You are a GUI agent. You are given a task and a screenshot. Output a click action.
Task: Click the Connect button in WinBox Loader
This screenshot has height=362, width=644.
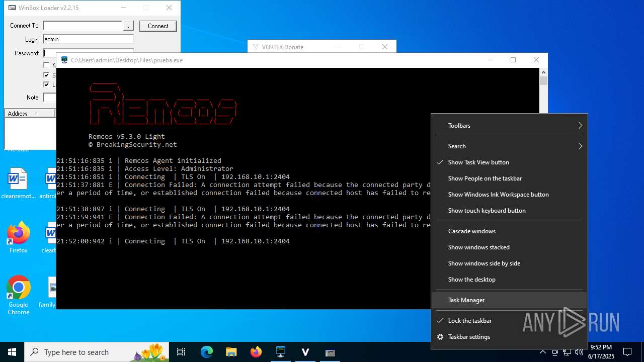coord(158,26)
